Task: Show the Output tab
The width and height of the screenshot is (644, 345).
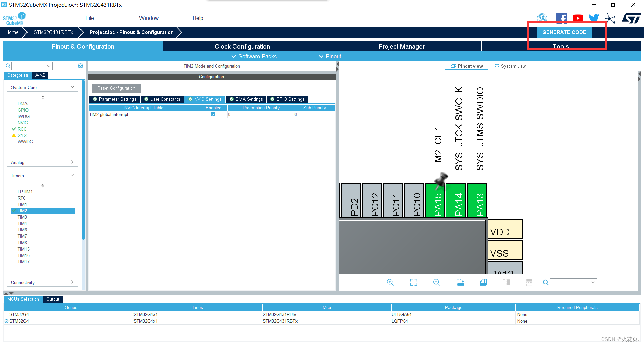Action: (53, 299)
